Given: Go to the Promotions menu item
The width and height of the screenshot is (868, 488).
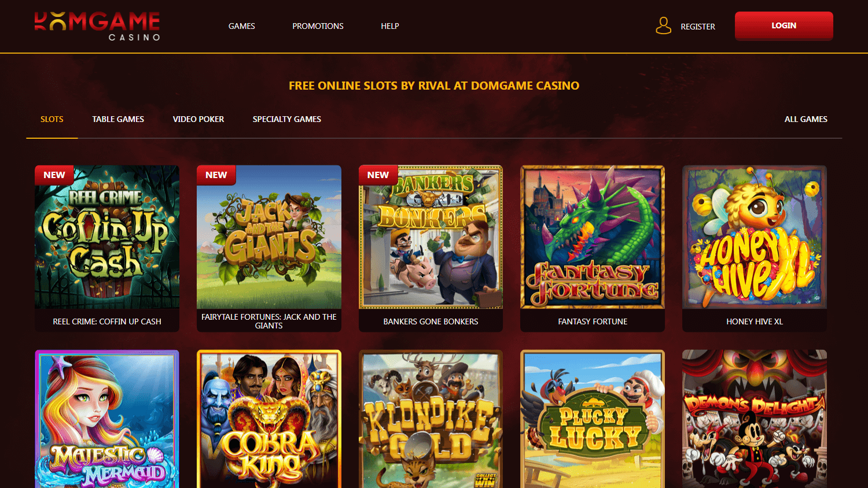Looking at the screenshot, I should pos(318,26).
